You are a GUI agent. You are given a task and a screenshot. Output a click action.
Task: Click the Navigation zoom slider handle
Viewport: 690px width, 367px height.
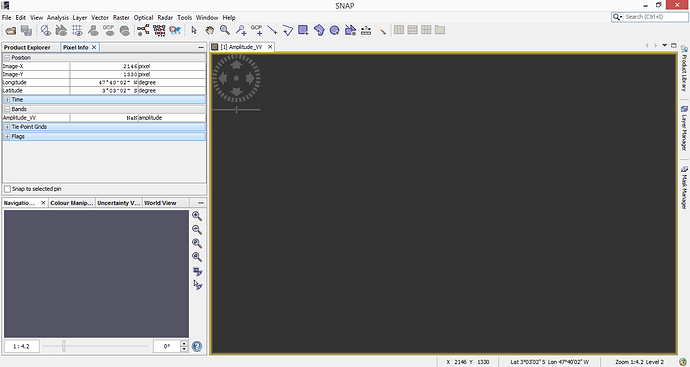(x=64, y=346)
